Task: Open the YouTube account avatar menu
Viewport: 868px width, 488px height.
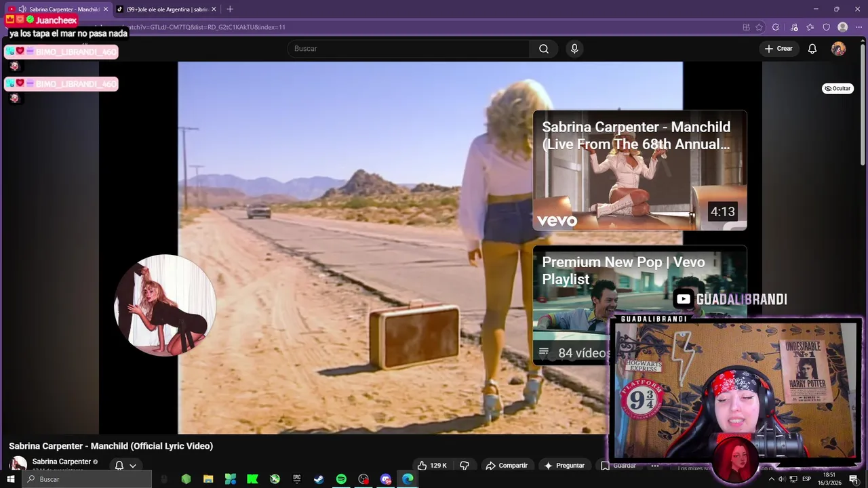Action: coord(838,49)
